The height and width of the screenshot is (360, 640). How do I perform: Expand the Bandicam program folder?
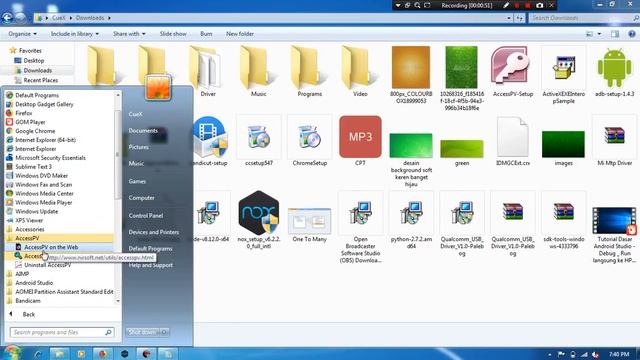pyautogui.click(x=28, y=300)
